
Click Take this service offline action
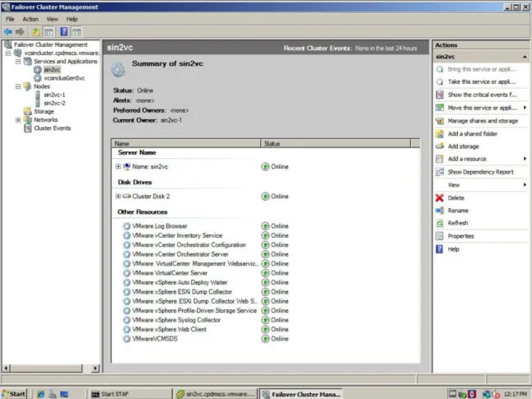481,81
